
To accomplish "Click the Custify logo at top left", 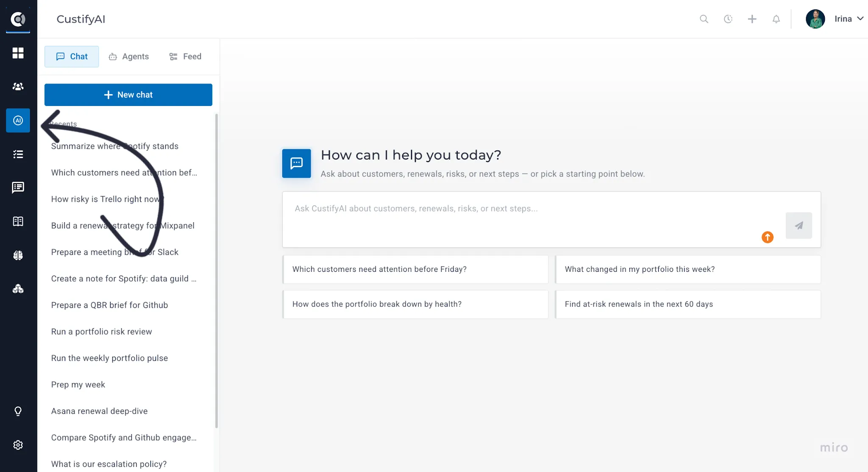I will [18, 19].
